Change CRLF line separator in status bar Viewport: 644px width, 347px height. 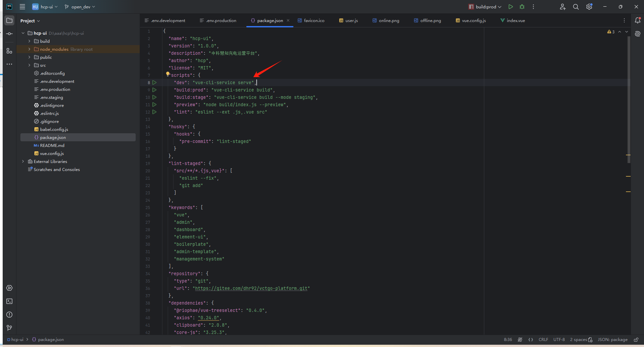(543, 340)
